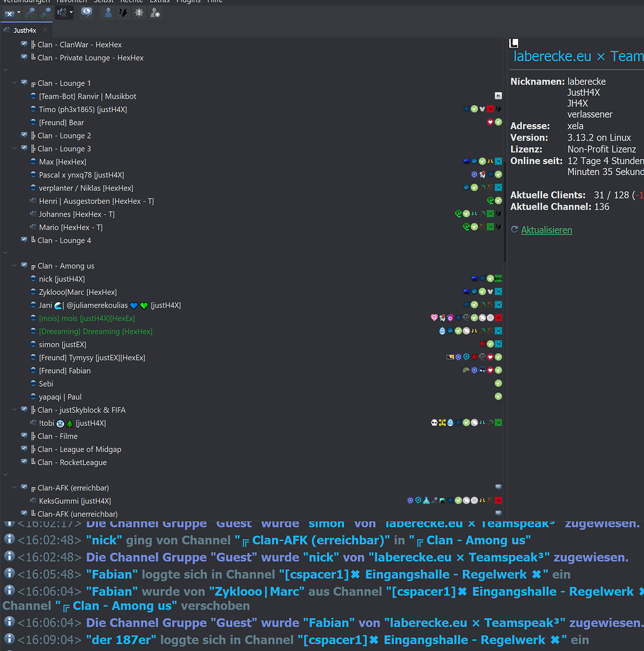The image size is (644, 651).
Task: Open the Extras menu
Action: pos(160,2)
